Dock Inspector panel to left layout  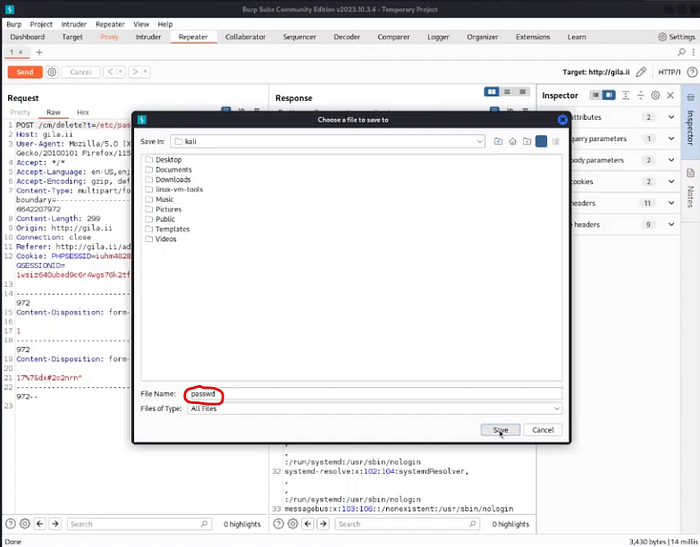tap(596, 95)
